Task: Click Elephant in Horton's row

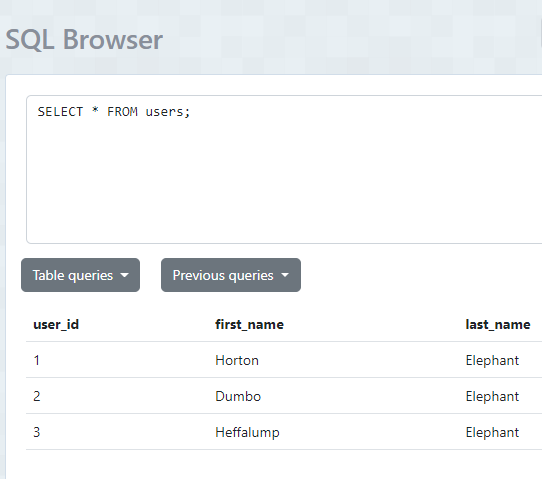Action: pos(492,360)
